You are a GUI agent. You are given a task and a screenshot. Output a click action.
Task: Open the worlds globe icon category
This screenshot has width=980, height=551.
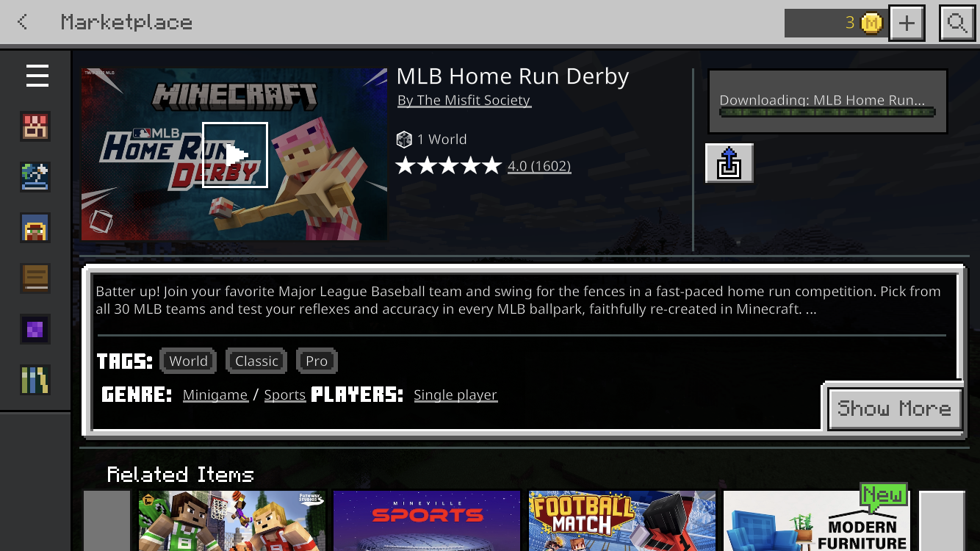(x=35, y=177)
